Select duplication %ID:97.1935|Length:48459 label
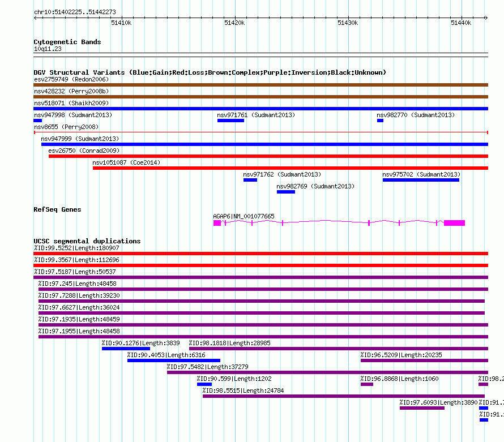Image resolution: width=504 pixels, height=442 pixels. point(79,319)
